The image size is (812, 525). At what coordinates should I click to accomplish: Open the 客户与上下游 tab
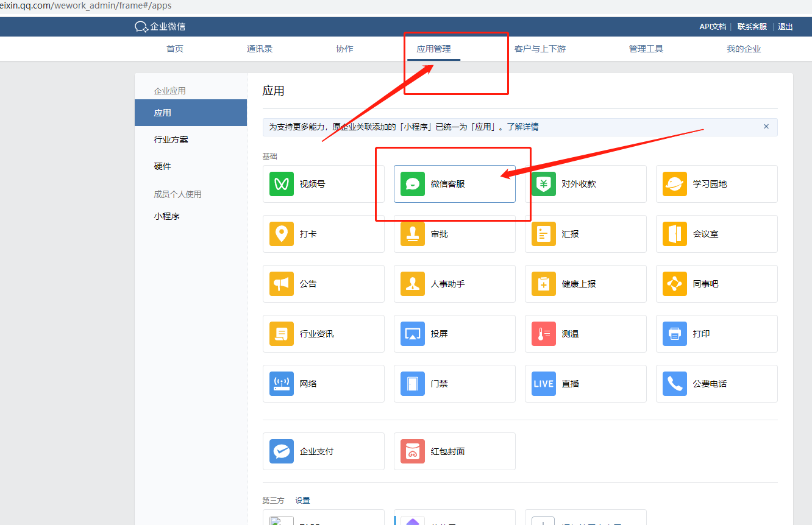[x=540, y=49]
